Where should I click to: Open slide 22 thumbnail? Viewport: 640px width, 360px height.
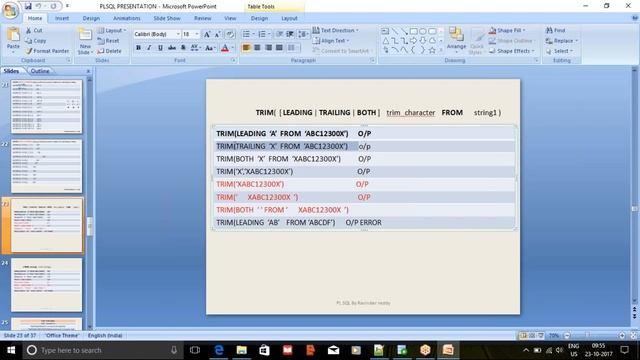(x=47, y=166)
